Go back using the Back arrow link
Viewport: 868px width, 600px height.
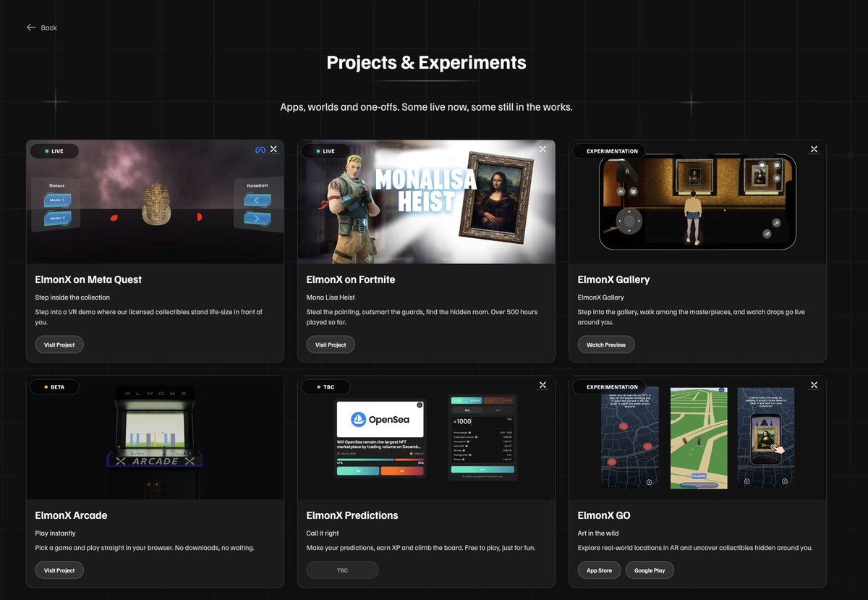pos(42,28)
